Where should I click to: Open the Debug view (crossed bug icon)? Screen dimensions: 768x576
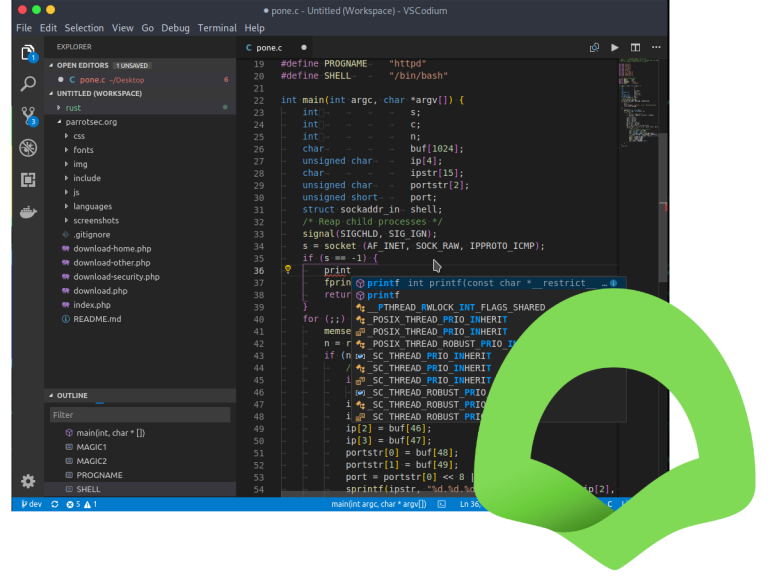tap(28, 148)
